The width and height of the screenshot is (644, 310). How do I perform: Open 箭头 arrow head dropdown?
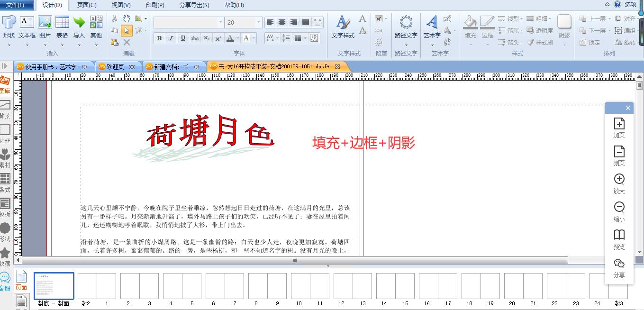[x=511, y=42]
